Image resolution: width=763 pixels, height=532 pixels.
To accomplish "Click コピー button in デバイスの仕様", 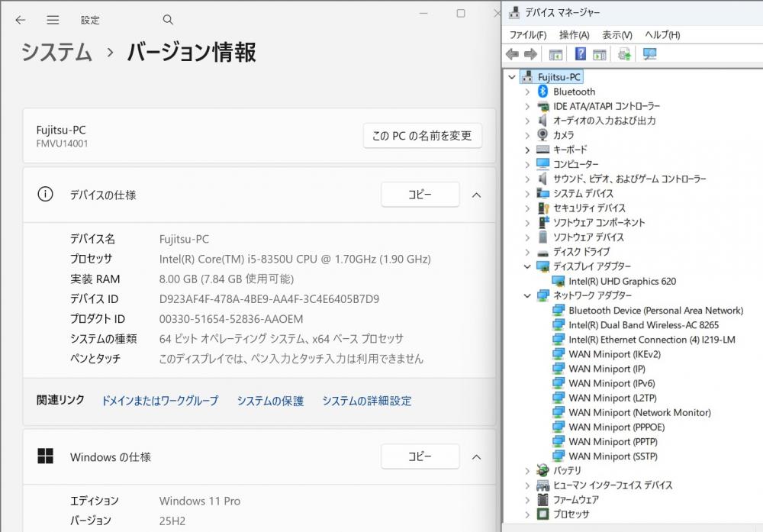I will point(420,194).
